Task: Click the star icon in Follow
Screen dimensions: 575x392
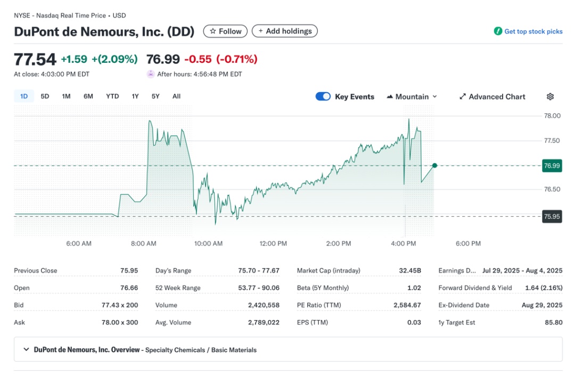Action: click(x=212, y=31)
